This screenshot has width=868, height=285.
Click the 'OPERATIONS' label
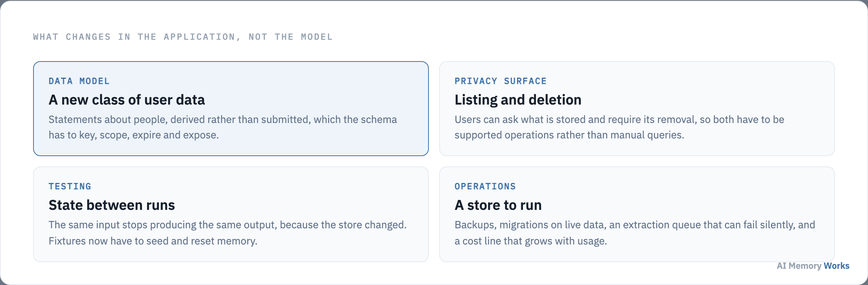click(485, 186)
